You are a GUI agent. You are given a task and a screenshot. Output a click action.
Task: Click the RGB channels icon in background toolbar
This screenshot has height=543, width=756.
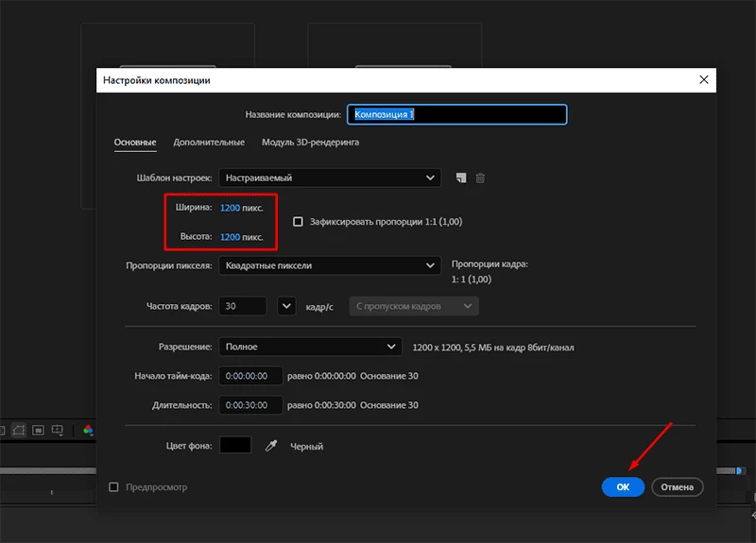click(88, 430)
